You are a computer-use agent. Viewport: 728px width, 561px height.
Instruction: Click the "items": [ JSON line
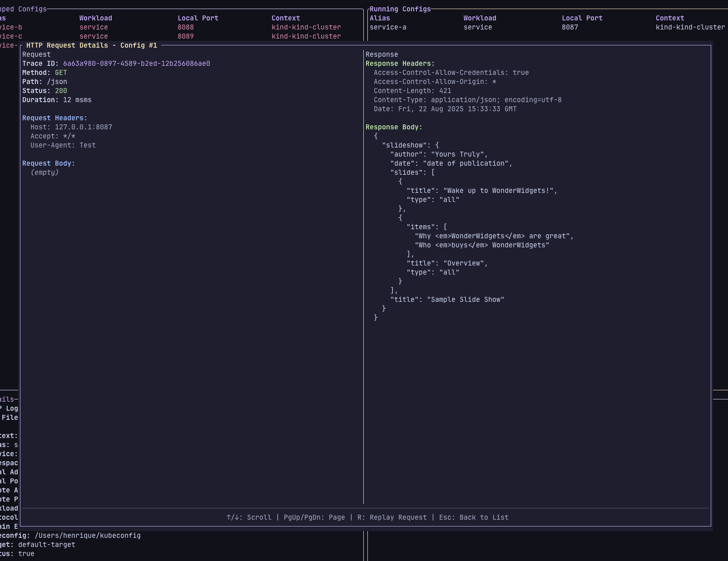[427, 227]
